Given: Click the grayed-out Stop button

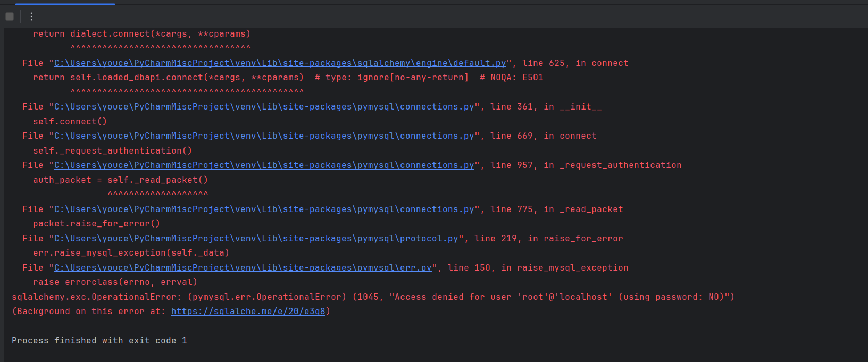Looking at the screenshot, I should click(10, 16).
